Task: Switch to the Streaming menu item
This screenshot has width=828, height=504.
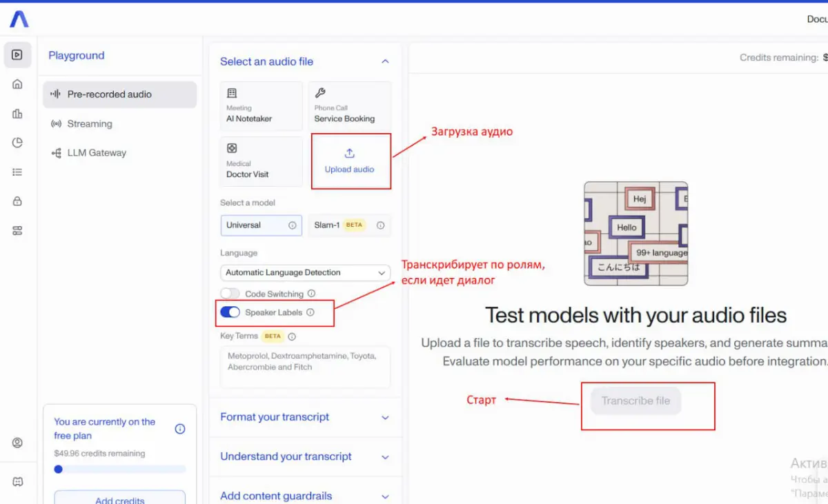Action: point(90,124)
